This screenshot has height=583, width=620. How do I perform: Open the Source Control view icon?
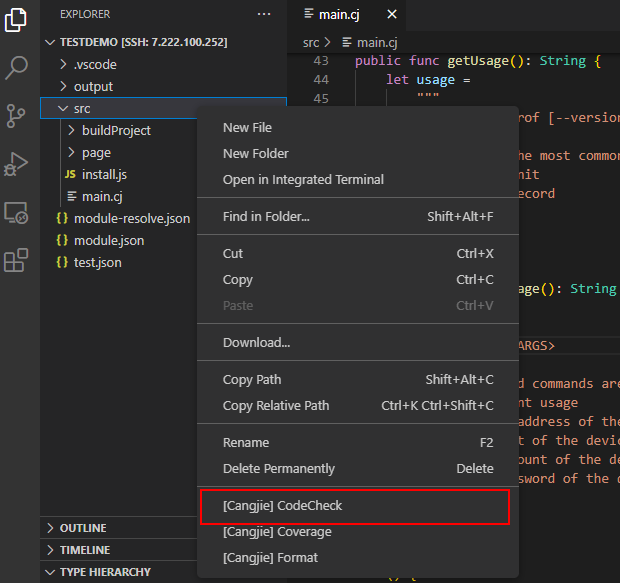(x=17, y=115)
